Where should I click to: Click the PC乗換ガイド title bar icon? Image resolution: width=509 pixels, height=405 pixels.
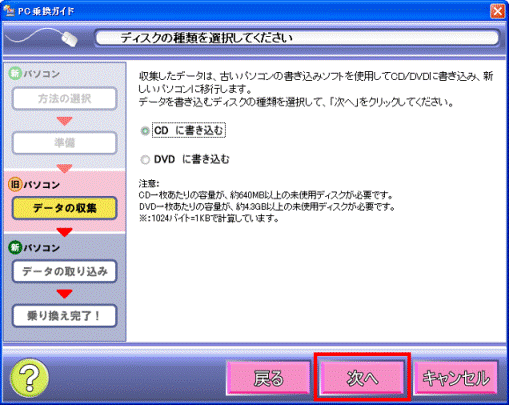pos(10,11)
